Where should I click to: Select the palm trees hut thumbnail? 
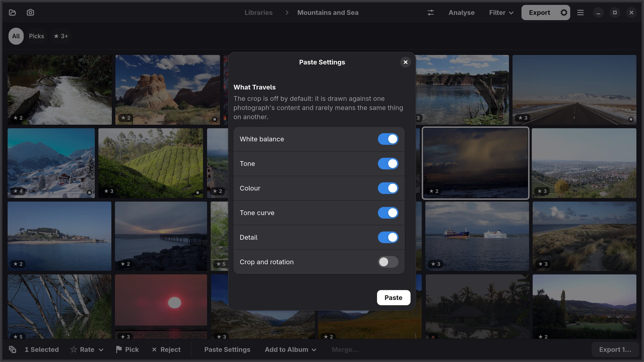point(477,306)
